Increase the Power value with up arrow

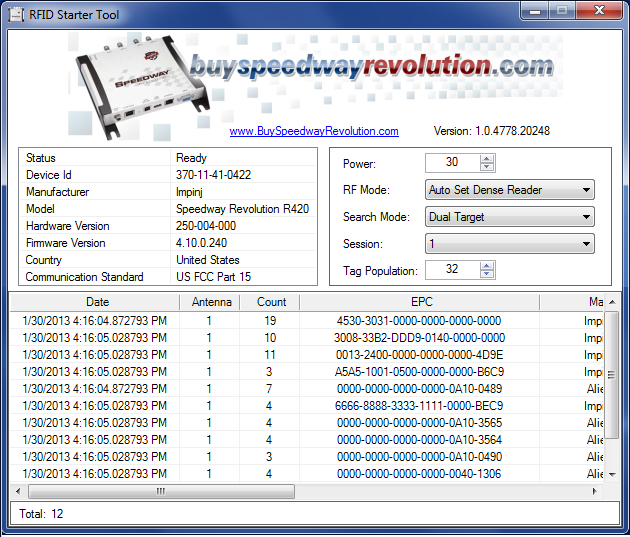[487, 159]
